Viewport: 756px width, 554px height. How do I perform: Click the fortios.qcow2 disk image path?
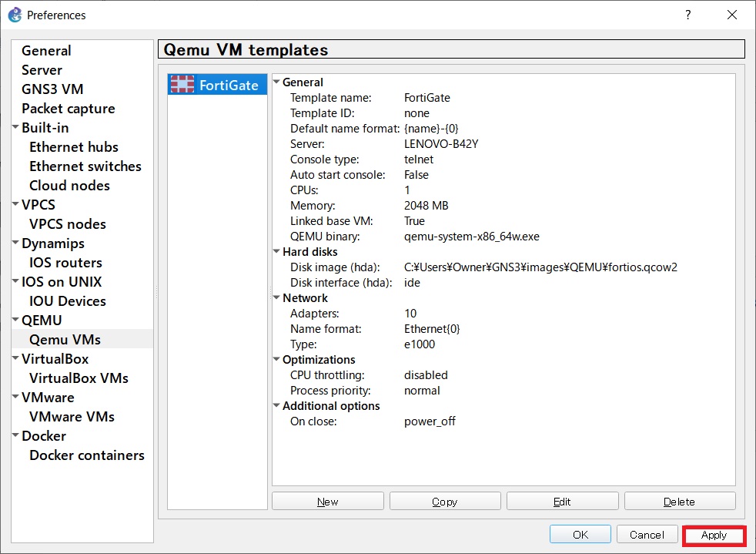tap(540, 267)
